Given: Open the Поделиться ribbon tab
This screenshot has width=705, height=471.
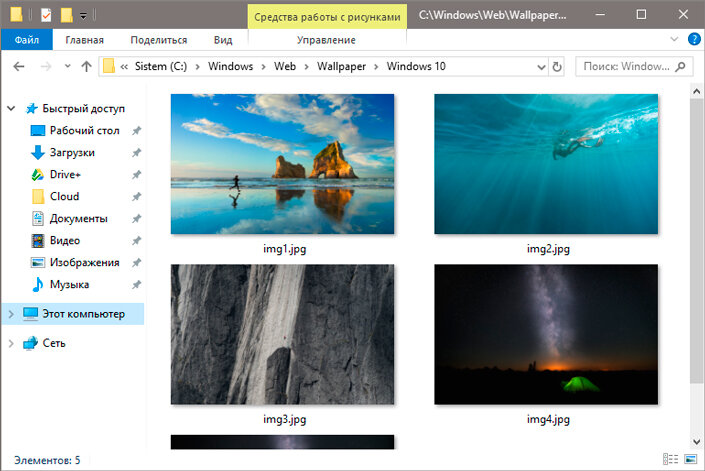Looking at the screenshot, I should coord(159,40).
